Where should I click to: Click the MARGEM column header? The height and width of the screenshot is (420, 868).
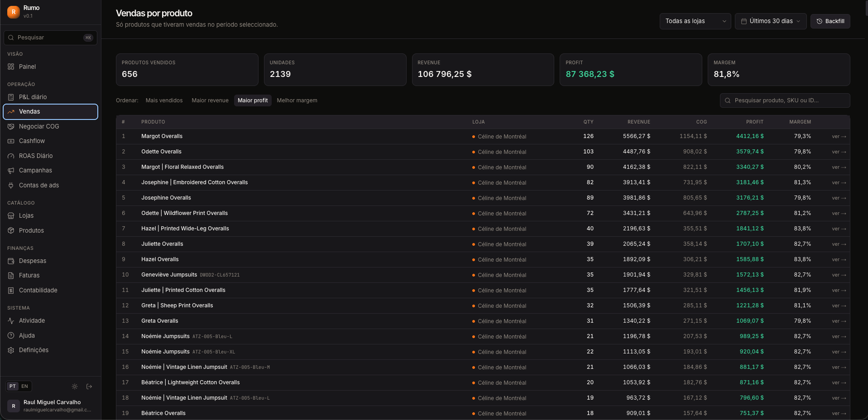click(x=800, y=122)
